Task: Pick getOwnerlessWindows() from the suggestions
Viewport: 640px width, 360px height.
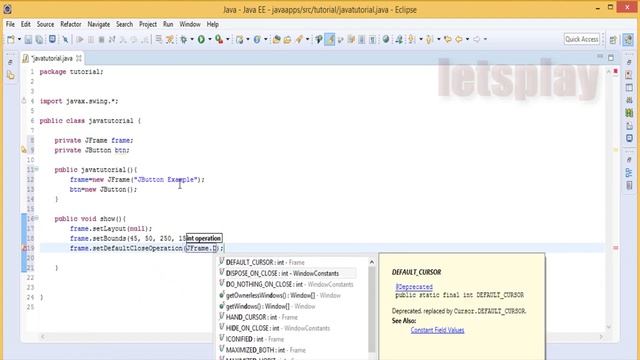Action: (x=287, y=295)
